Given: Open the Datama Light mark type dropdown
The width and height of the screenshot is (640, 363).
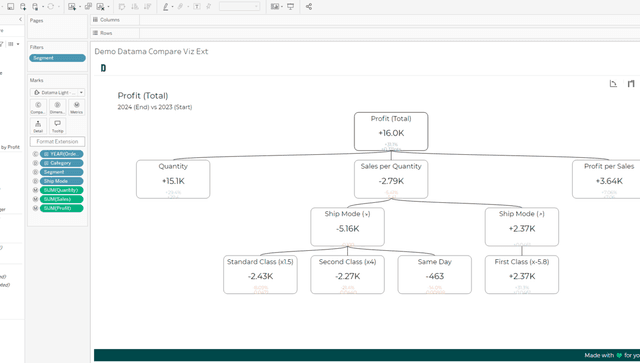Looking at the screenshot, I should click(x=58, y=93).
